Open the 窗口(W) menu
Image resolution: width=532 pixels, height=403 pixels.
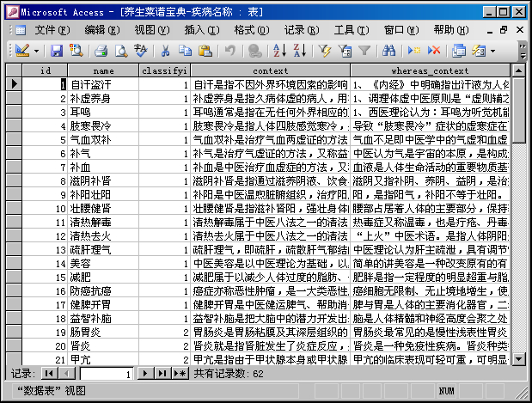pyautogui.click(x=401, y=30)
